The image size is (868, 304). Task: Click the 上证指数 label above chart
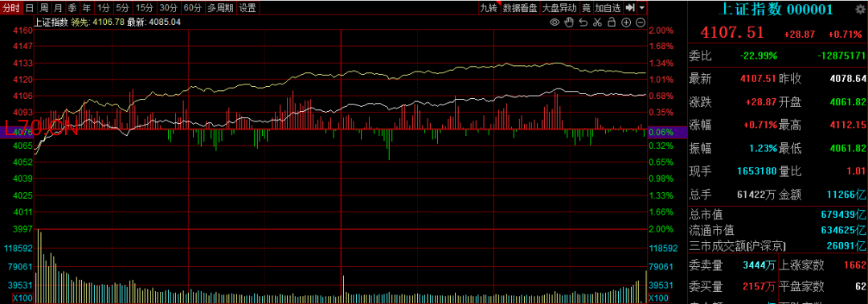click(51, 23)
